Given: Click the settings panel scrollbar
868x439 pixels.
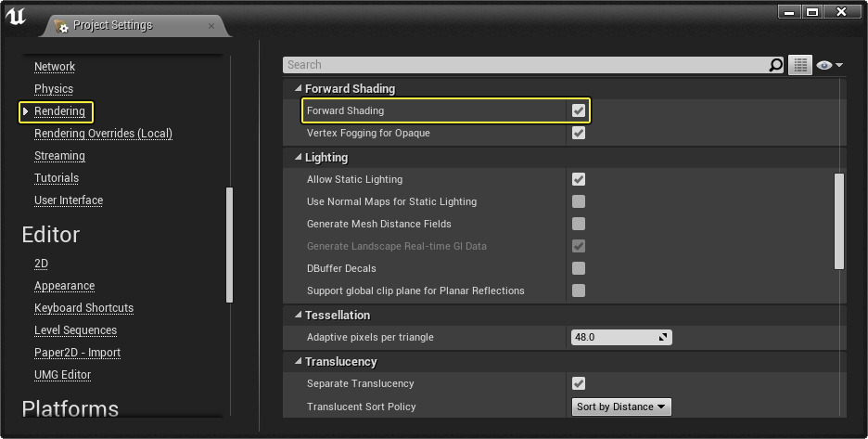Looking at the screenshot, I should pos(839,221).
